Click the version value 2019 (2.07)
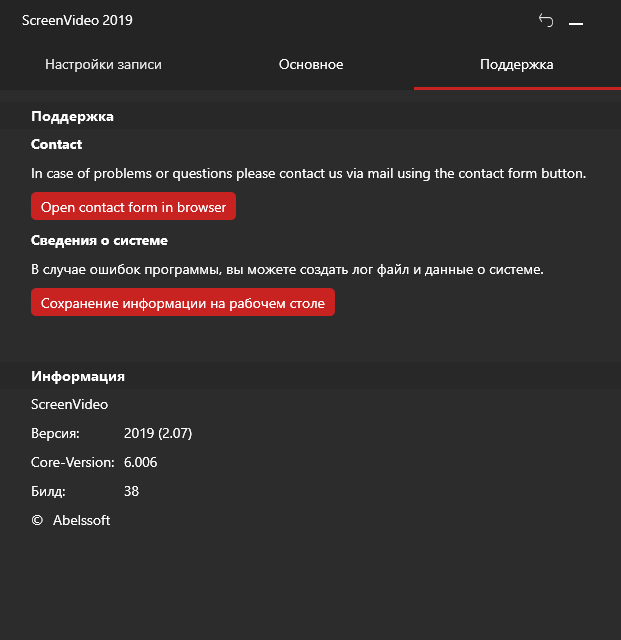Screen dimensions: 621x640 pyautogui.click(x=158, y=434)
